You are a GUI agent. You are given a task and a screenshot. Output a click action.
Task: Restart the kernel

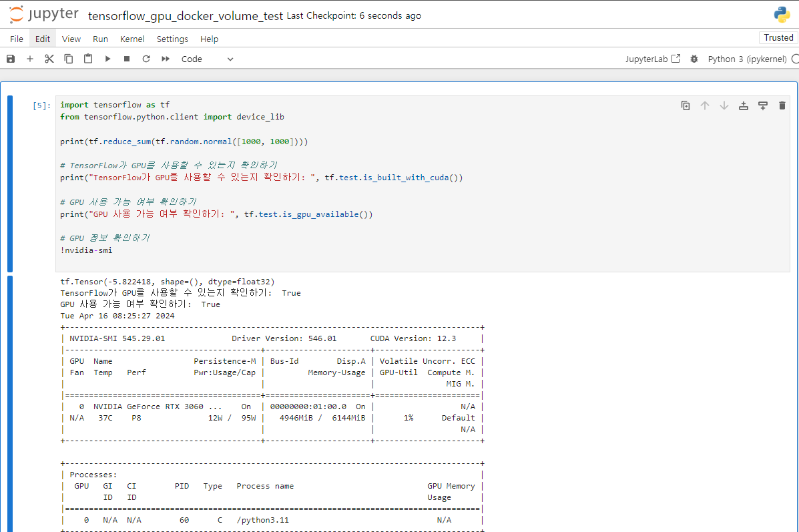146,59
